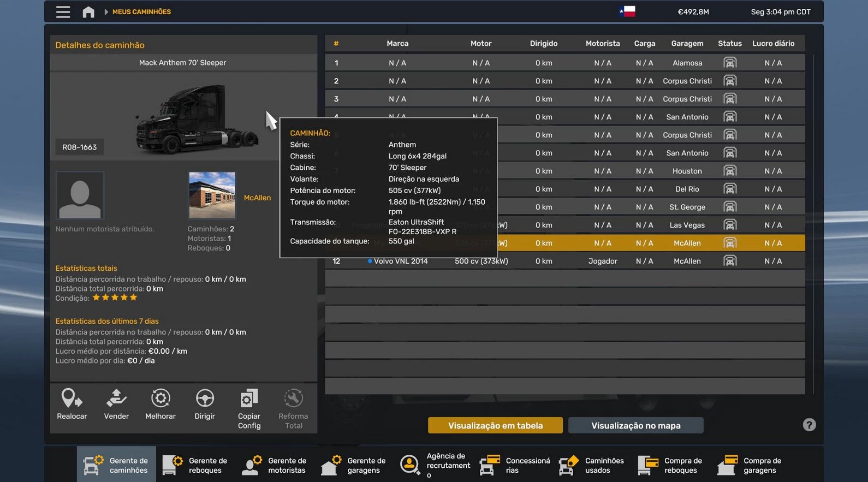This screenshot has width=868, height=482.
Task: Click status icon for Alamosa truck row
Action: (729, 63)
